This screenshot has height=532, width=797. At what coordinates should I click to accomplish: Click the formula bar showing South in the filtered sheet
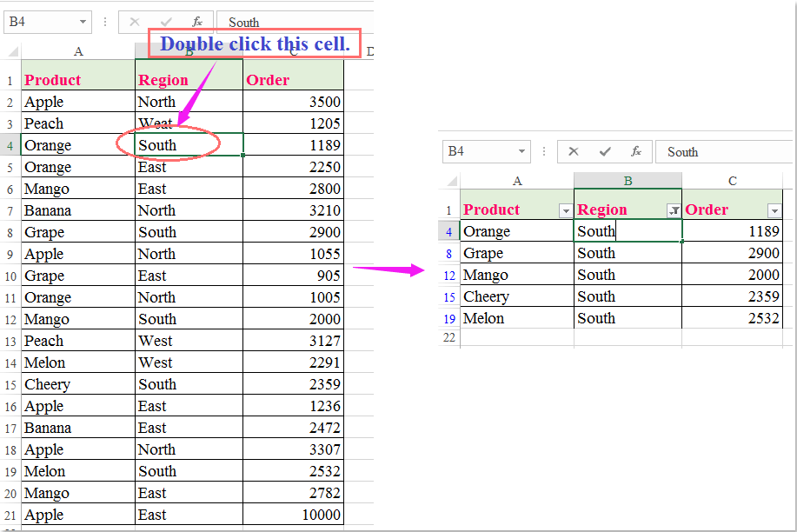tap(721, 151)
